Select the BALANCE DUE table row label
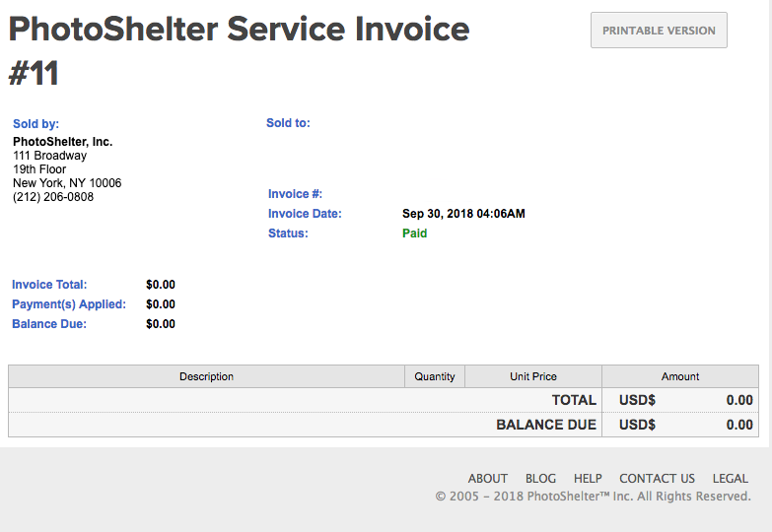 click(546, 425)
